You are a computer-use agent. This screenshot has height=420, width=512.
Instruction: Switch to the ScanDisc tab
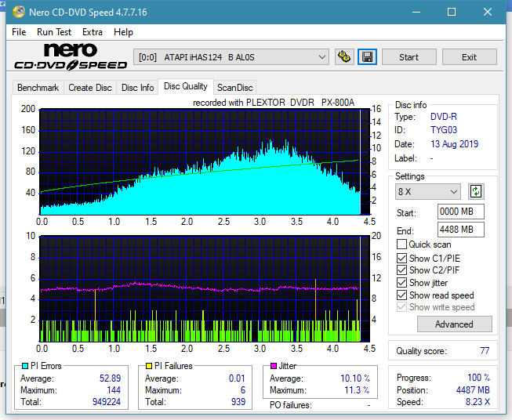coord(235,88)
